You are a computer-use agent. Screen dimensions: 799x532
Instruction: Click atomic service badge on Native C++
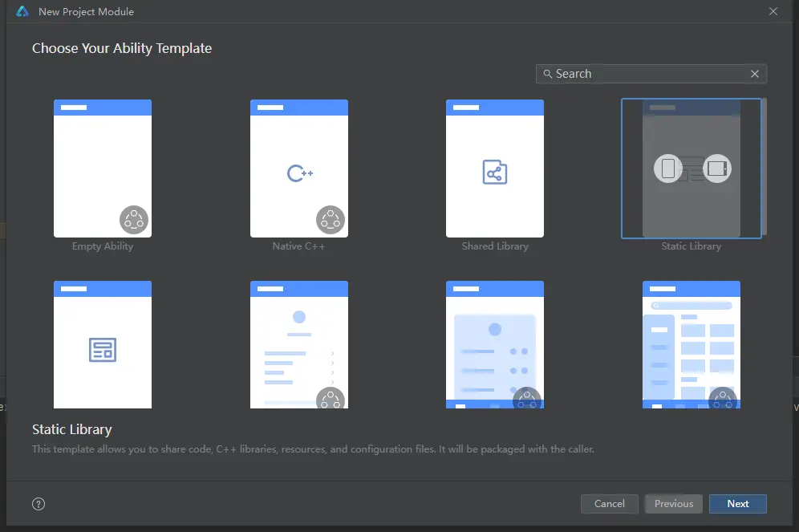[331, 220]
